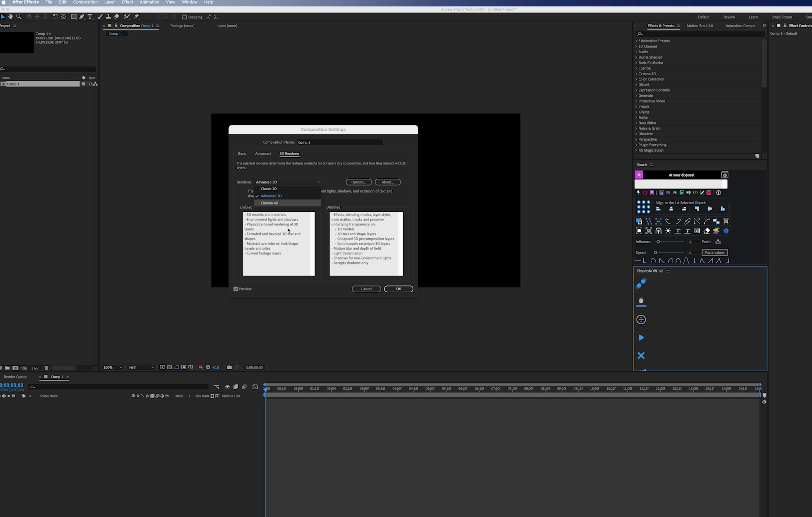Adjust the Influence slider in Reach

[x=658, y=242]
